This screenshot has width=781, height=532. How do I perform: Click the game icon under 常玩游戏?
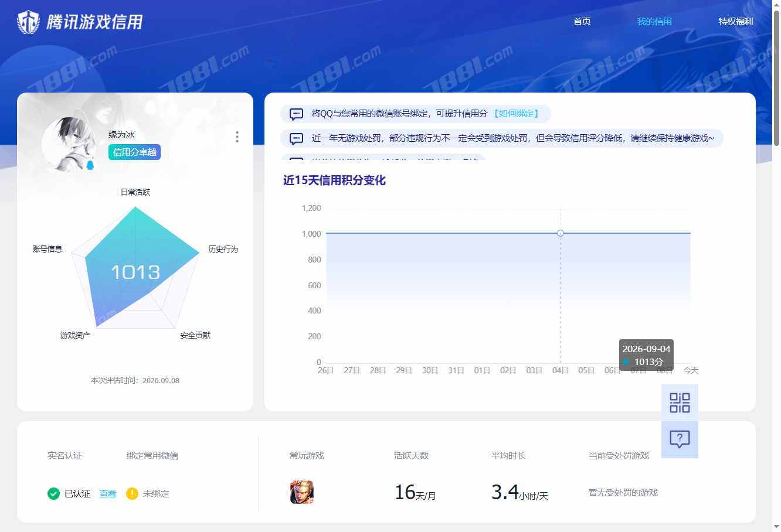click(302, 492)
